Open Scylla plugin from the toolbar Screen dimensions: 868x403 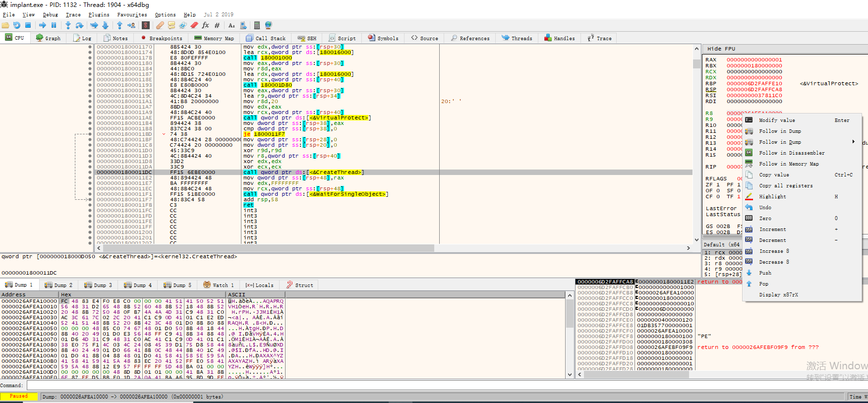tap(146, 25)
